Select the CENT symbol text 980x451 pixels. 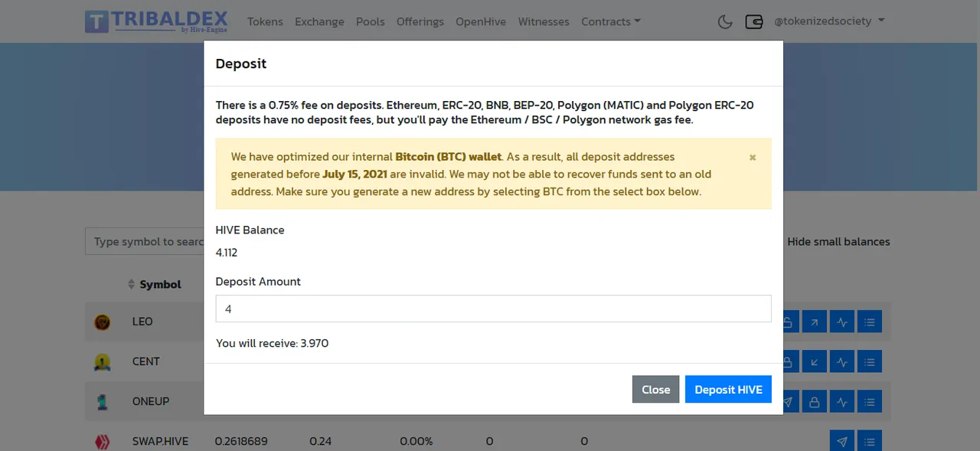(x=146, y=361)
